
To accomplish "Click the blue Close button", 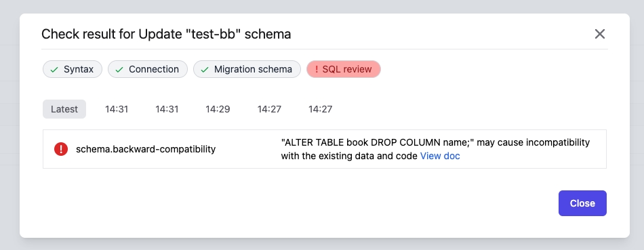I will tap(582, 203).
